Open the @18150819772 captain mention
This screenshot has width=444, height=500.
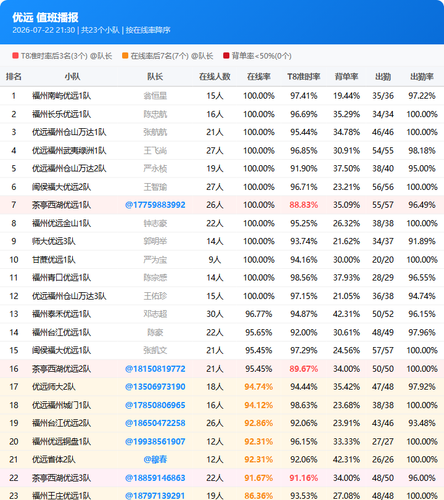click(x=155, y=369)
